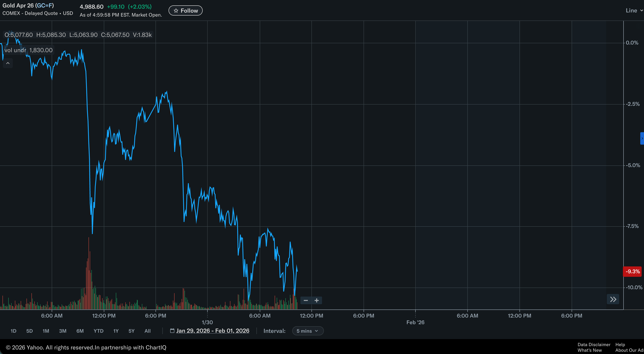Click the vol undr study label
The height and width of the screenshot is (354, 644).
[x=15, y=50]
